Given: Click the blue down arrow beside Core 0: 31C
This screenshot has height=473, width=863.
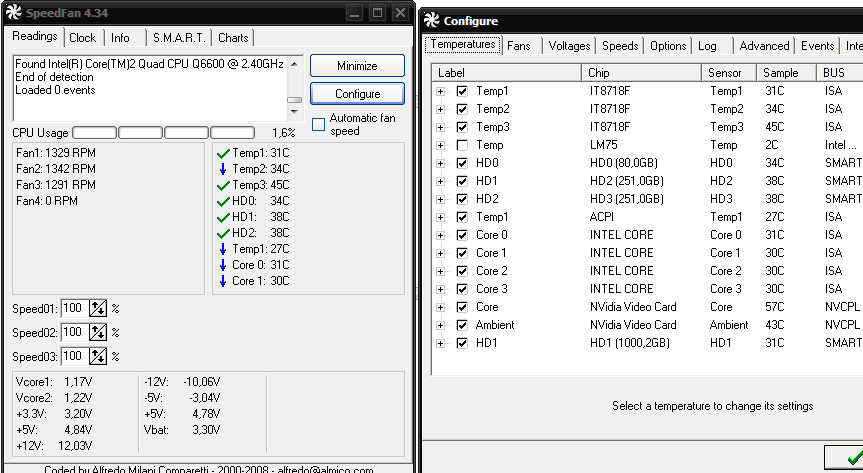Looking at the screenshot, I should 223,265.
